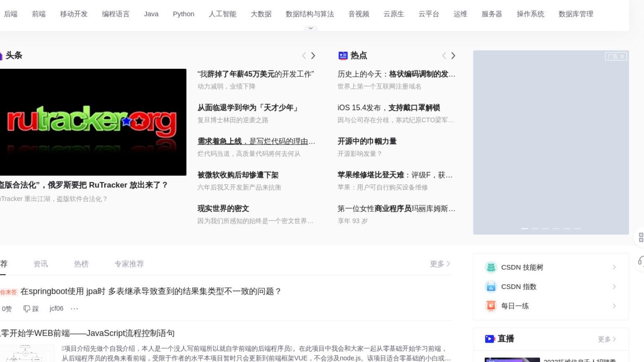
Task: Click the 踩 thumbs-down icon
Action: click(27, 309)
